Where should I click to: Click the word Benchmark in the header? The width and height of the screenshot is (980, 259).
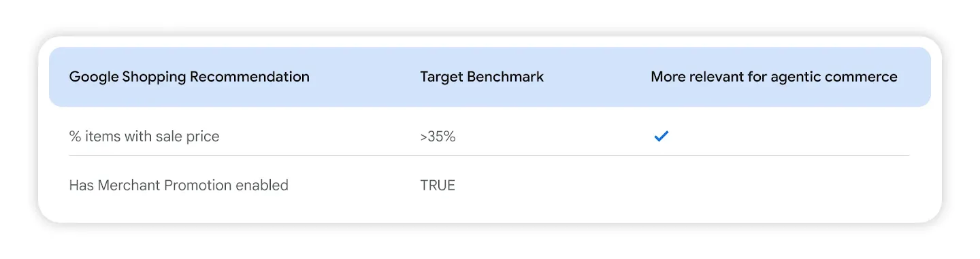506,77
